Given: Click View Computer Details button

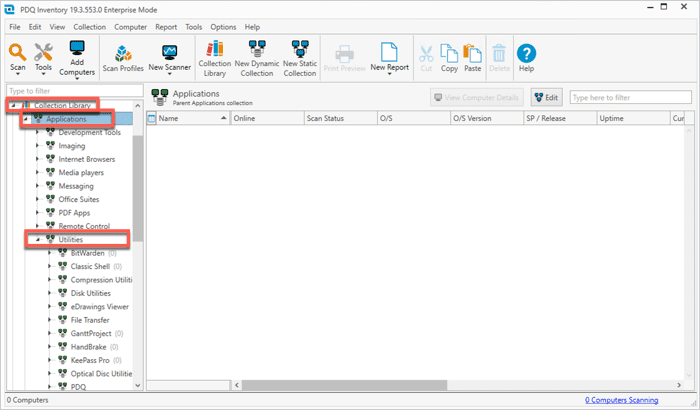Looking at the screenshot, I should 477,97.
